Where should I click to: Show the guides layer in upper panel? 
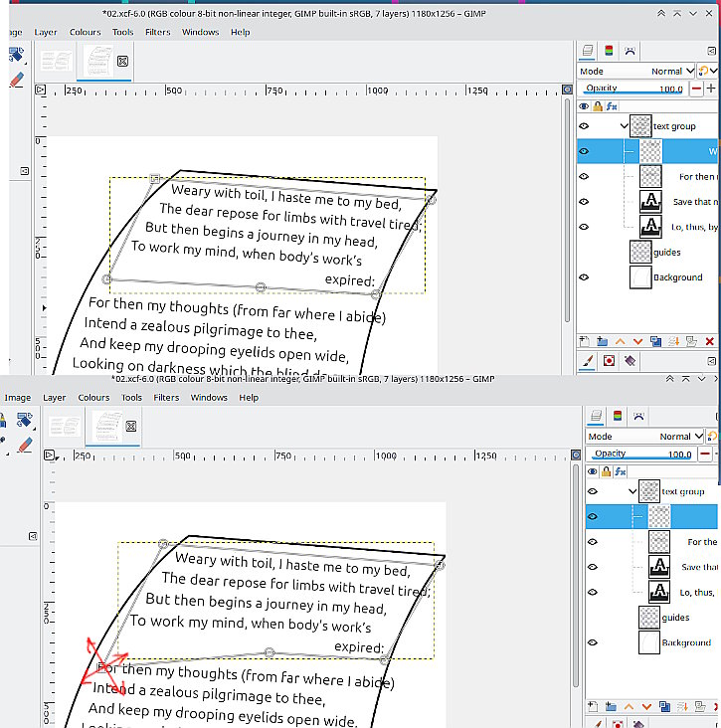[584, 252]
